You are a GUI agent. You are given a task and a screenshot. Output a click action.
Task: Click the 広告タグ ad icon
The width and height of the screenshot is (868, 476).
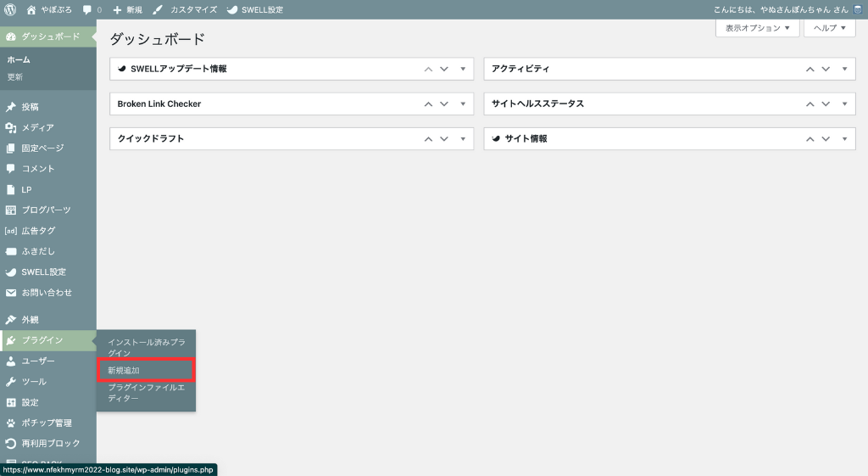tap(10, 231)
